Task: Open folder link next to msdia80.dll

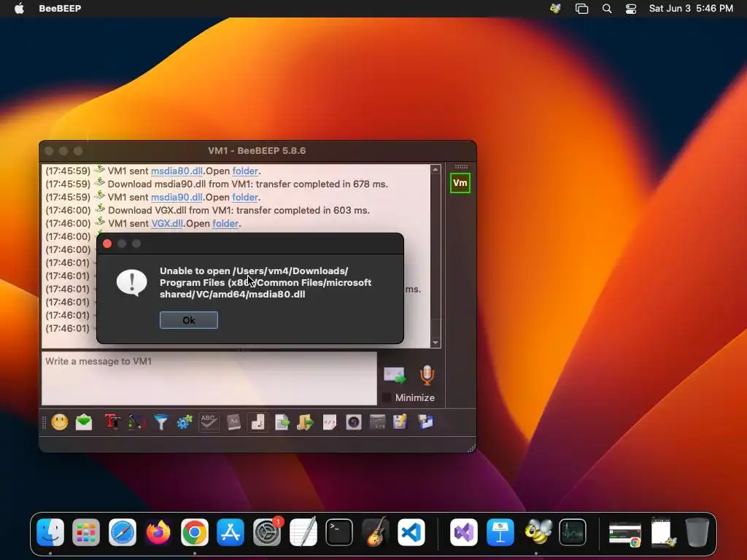Action: tap(245, 171)
